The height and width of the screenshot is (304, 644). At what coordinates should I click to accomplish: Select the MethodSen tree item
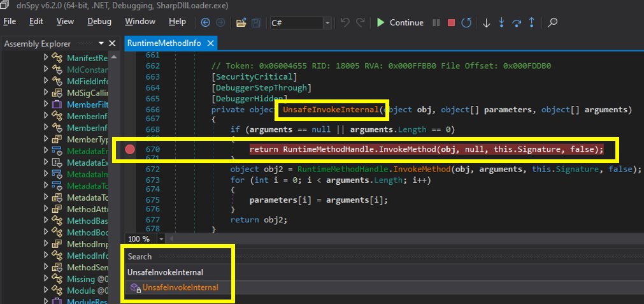(x=87, y=268)
